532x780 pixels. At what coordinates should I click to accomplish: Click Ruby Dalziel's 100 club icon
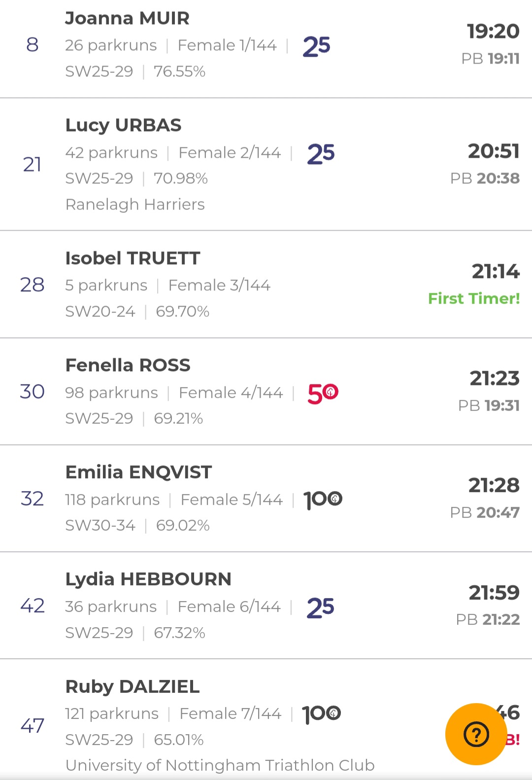(x=321, y=714)
